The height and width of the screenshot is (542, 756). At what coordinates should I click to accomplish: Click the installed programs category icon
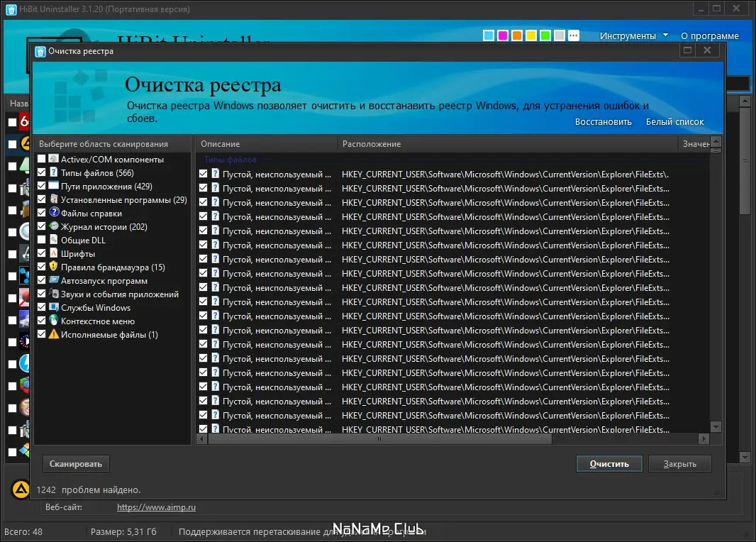[x=53, y=199]
